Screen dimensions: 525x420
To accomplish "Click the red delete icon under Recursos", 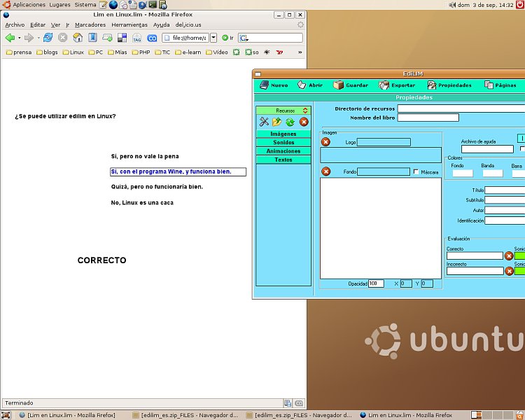I will point(304,122).
